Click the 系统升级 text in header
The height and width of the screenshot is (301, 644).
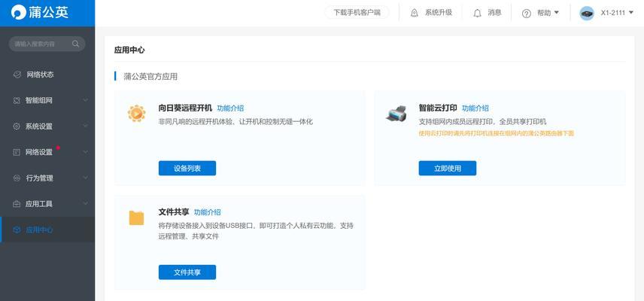pos(438,13)
